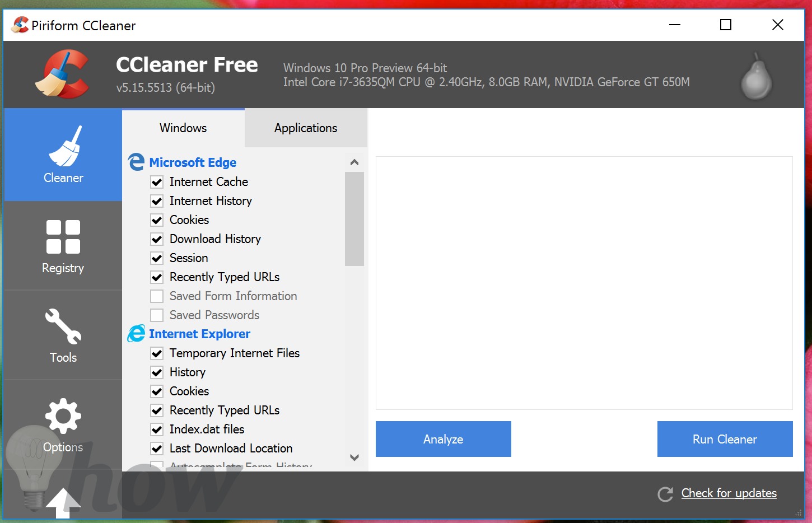Uncheck Index.dat files checkbox
This screenshot has width=812, height=523.
click(157, 429)
